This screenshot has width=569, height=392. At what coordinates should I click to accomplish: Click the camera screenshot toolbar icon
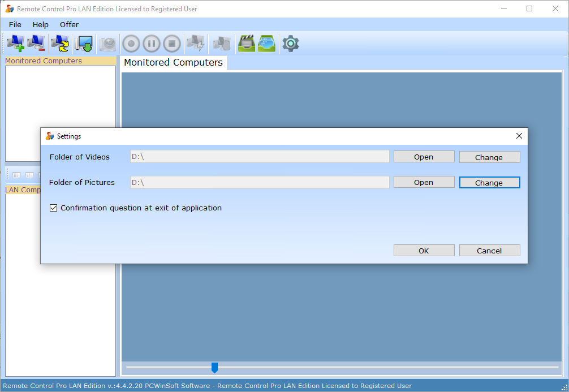(x=108, y=44)
